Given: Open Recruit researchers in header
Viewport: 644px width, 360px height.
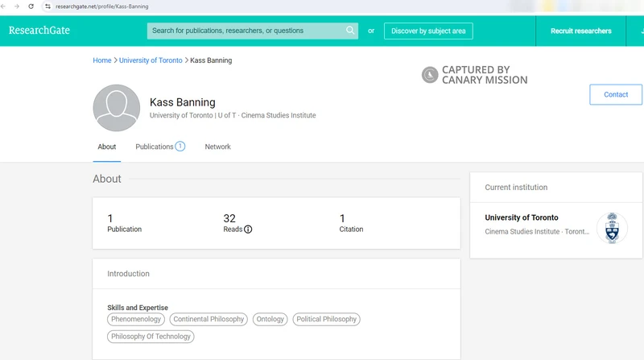Looking at the screenshot, I should (x=580, y=31).
